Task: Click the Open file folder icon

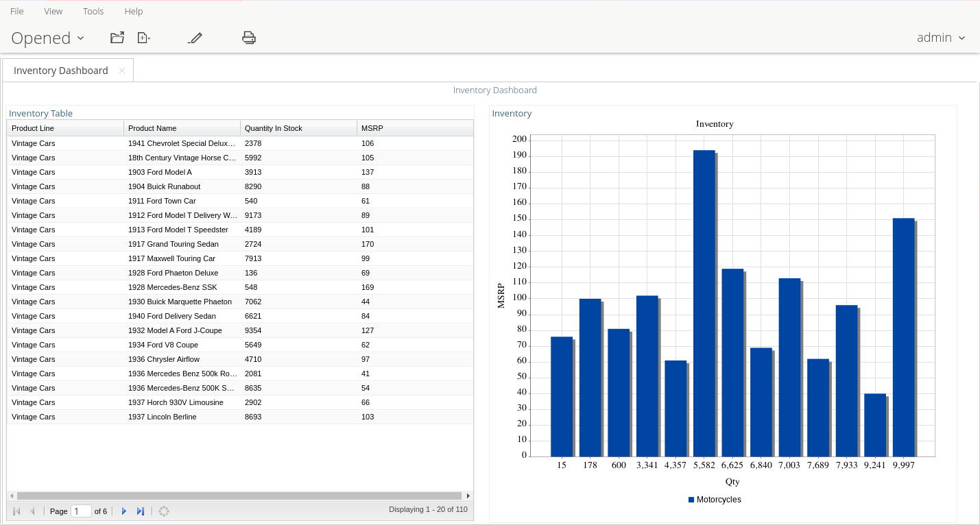Action: pos(117,38)
